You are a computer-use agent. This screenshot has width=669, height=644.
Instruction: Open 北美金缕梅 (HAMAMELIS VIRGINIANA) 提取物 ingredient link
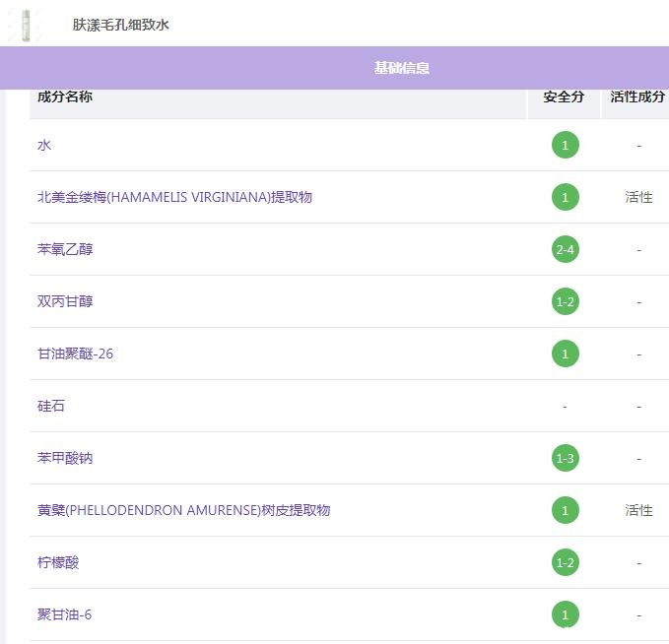pyautogui.click(x=174, y=197)
